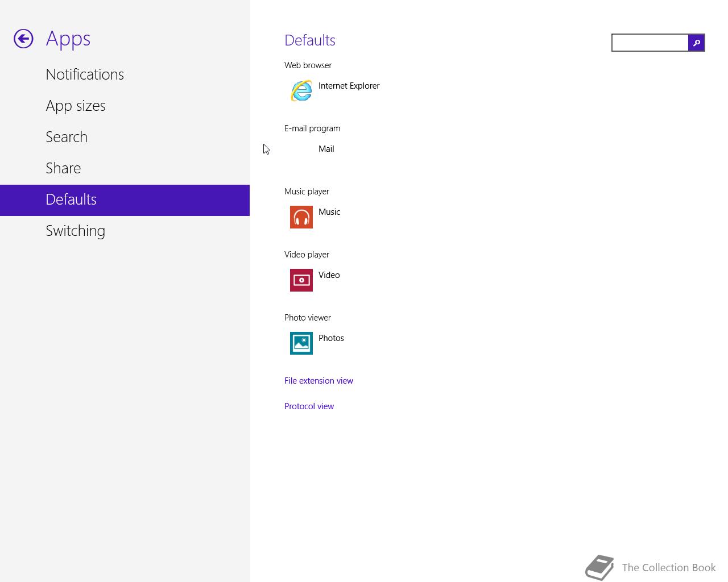This screenshot has width=728, height=582.
Task: Click the Music player heading
Action: coord(307,192)
